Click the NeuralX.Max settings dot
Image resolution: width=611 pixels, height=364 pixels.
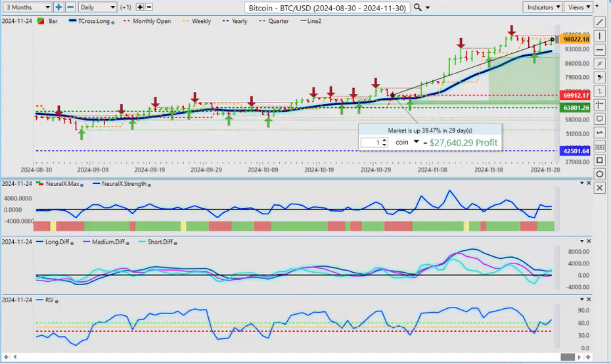pyautogui.click(x=82, y=185)
